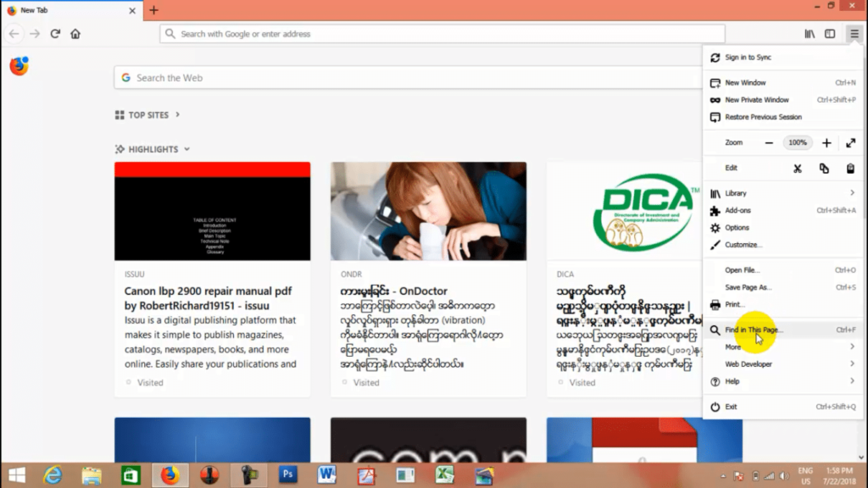Click the Canon lbp 2900 repair manual title

[x=209, y=298]
